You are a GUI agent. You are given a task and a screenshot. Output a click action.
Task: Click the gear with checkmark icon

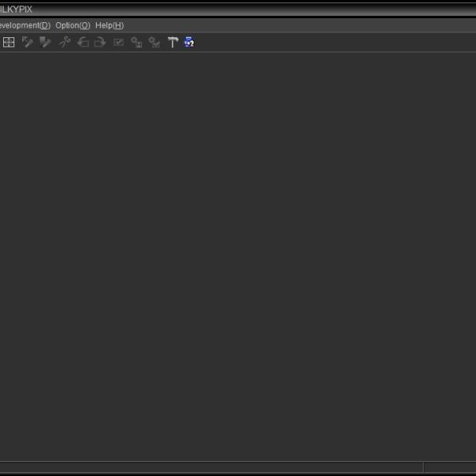pos(154,42)
